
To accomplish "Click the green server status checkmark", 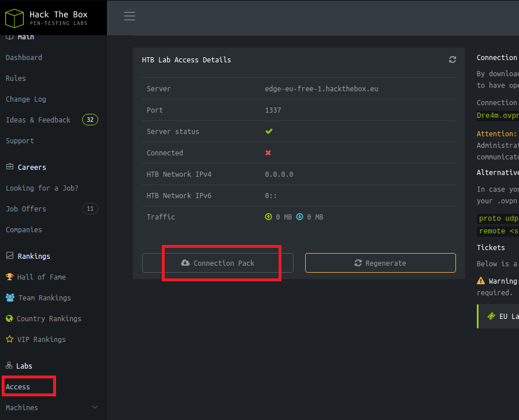I will pyautogui.click(x=269, y=131).
